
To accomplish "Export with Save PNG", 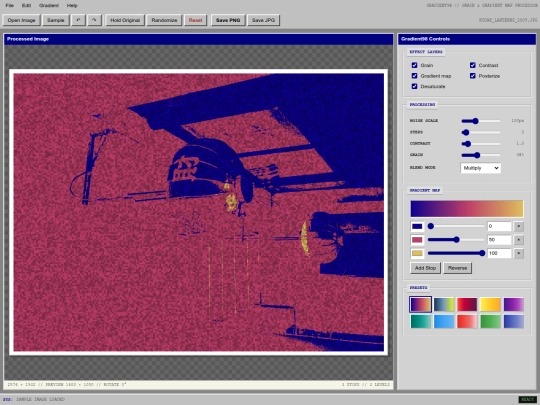I will pyautogui.click(x=228, y=20).
